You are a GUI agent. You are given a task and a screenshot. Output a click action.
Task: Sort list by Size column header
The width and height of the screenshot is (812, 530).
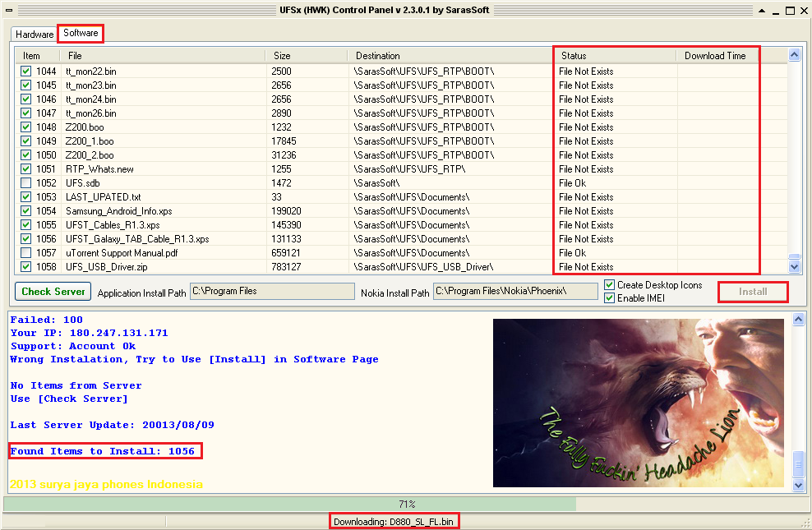pos(306,56)
